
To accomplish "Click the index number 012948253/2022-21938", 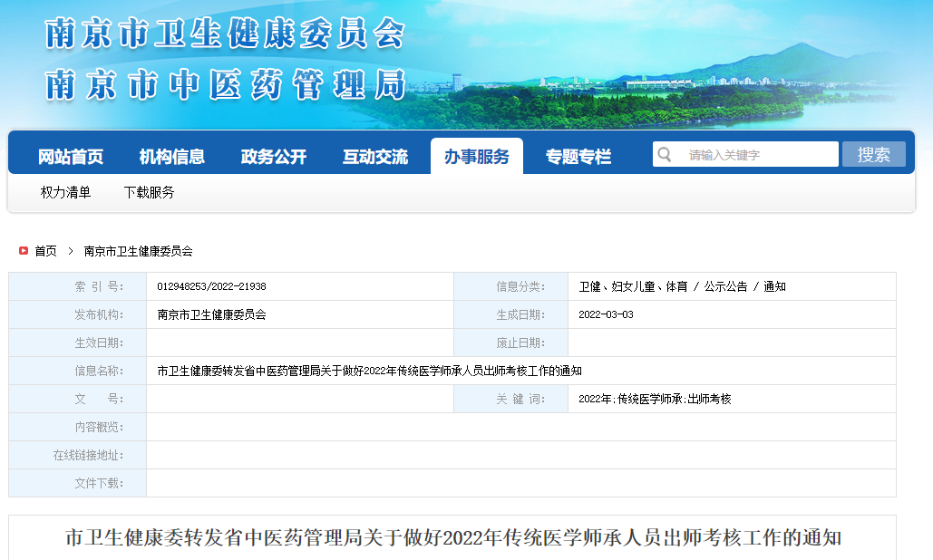I will 211,286.
